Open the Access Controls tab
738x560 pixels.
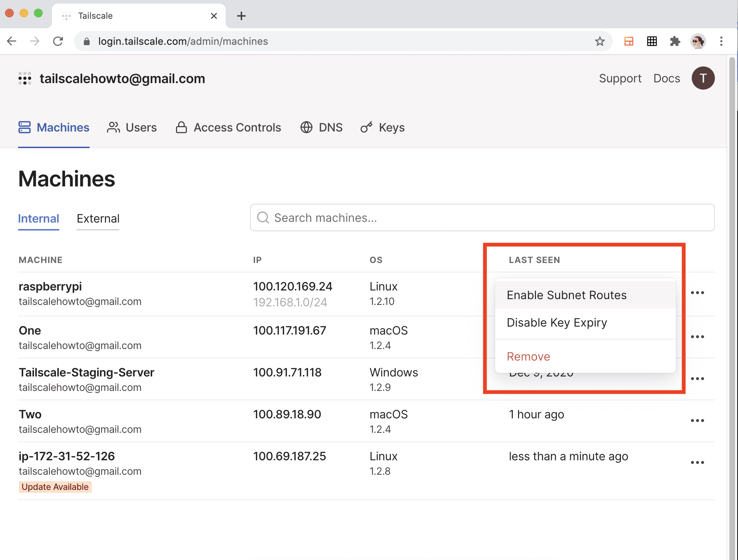click(228, 128)
